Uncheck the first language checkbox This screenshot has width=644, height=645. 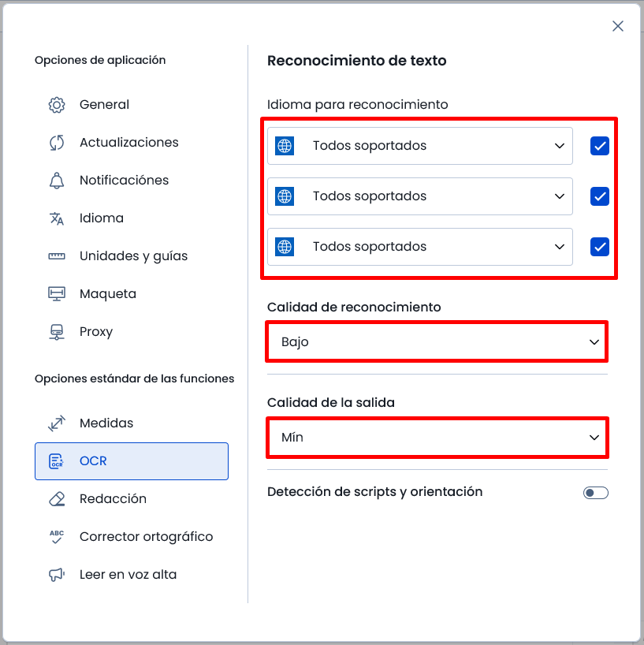pos(600,146)
